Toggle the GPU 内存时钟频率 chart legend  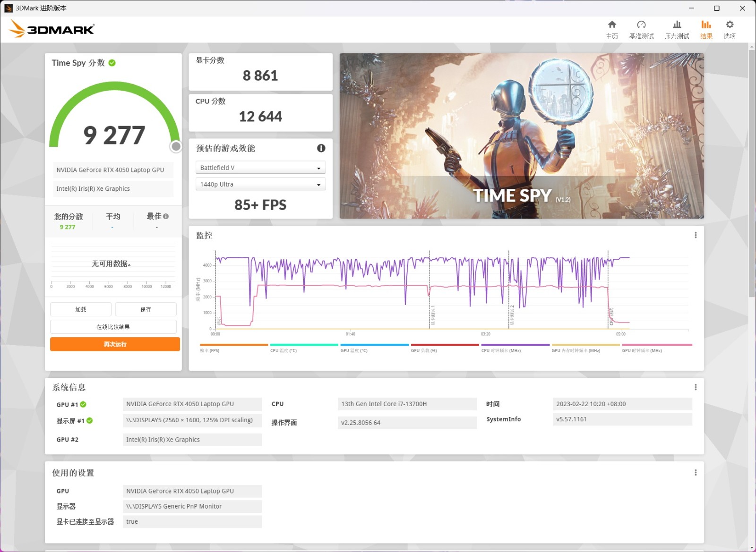585,348
